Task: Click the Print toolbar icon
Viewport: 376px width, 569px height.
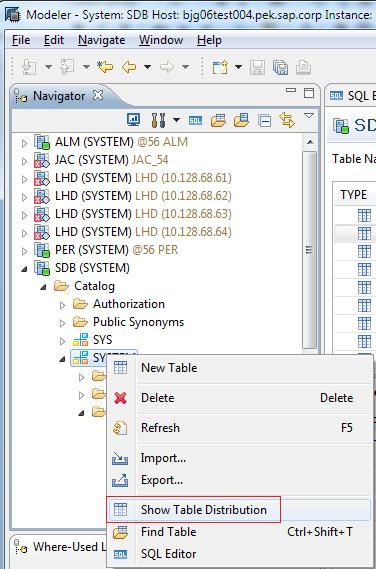Action: (303, 67)
